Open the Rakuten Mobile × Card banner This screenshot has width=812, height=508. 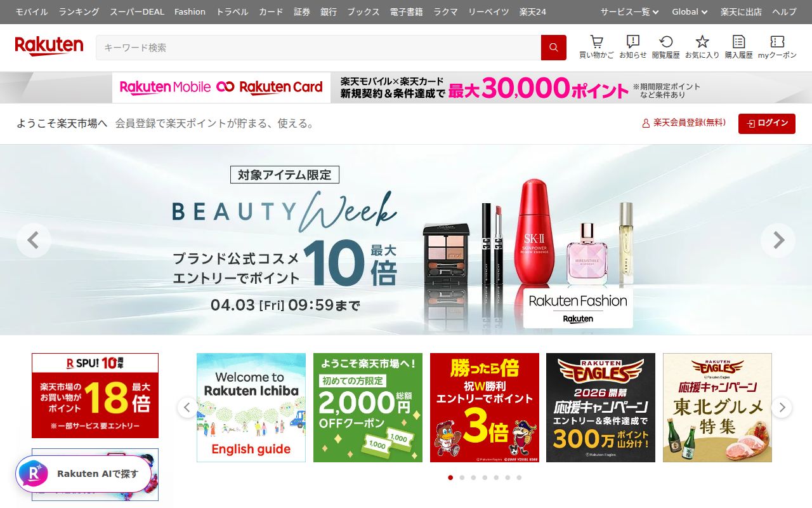[406, 88]
